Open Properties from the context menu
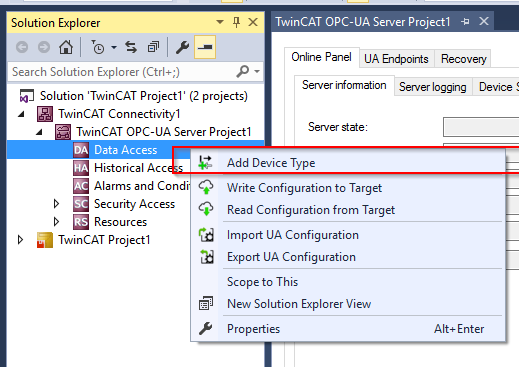 [x=348, y=329]
